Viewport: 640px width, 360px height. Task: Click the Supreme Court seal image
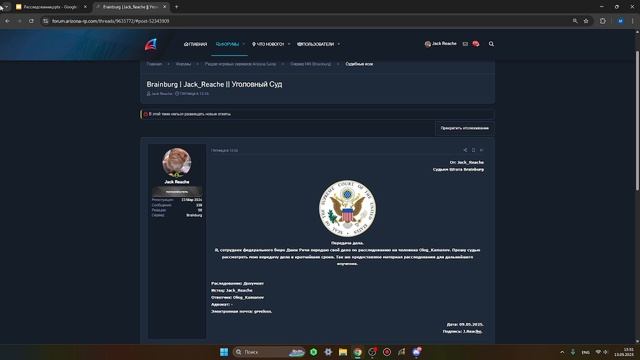pyautogui.click(x=347, y=209)
